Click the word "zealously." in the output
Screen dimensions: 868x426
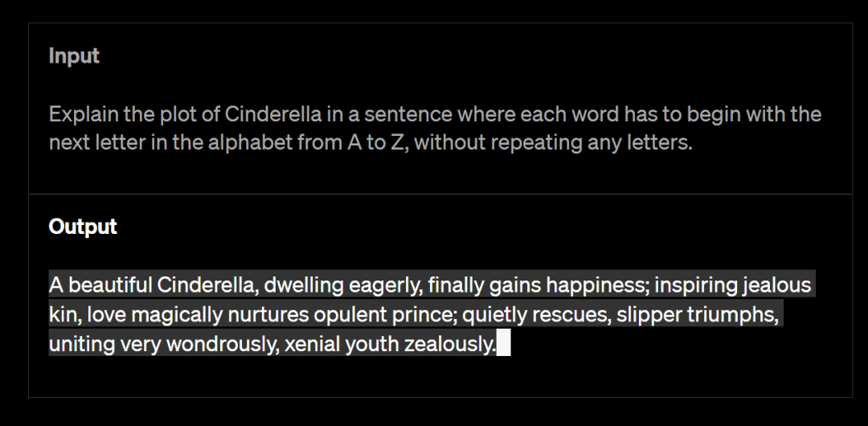click(x=450, y=345)
